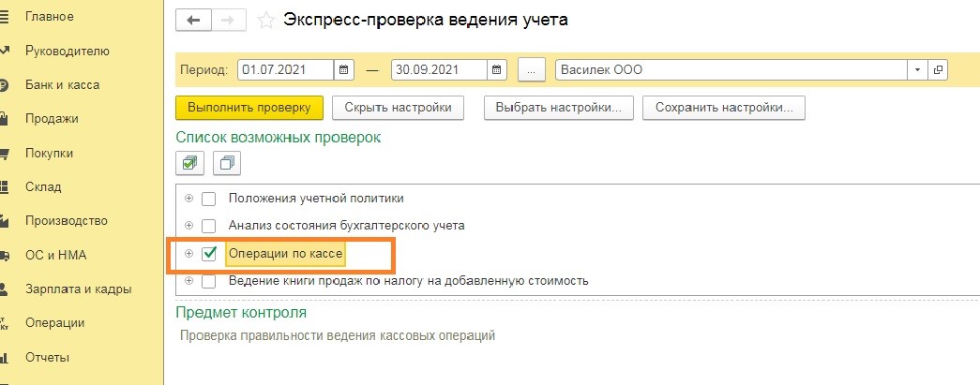This screenshot has height=385, width=980.
Task: Open organization card with the open-form icon
Action: [x=938, y=70]
